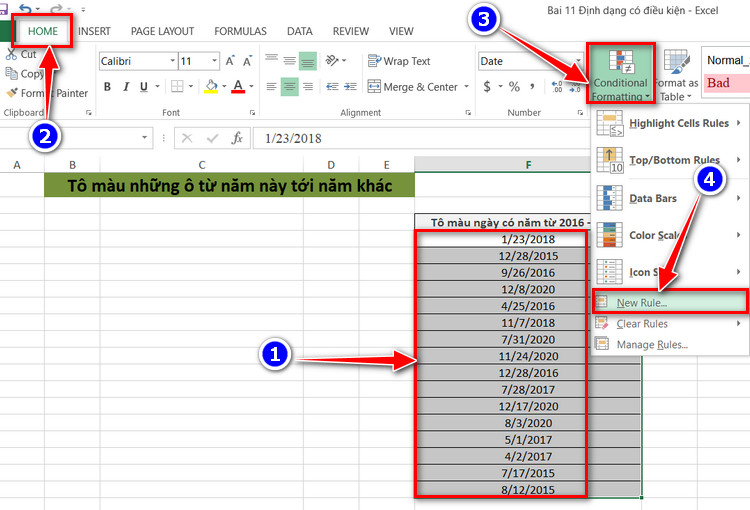Click the Decrease Font Size icon
This screenshot has width=750, height=510.
point(247,61)
